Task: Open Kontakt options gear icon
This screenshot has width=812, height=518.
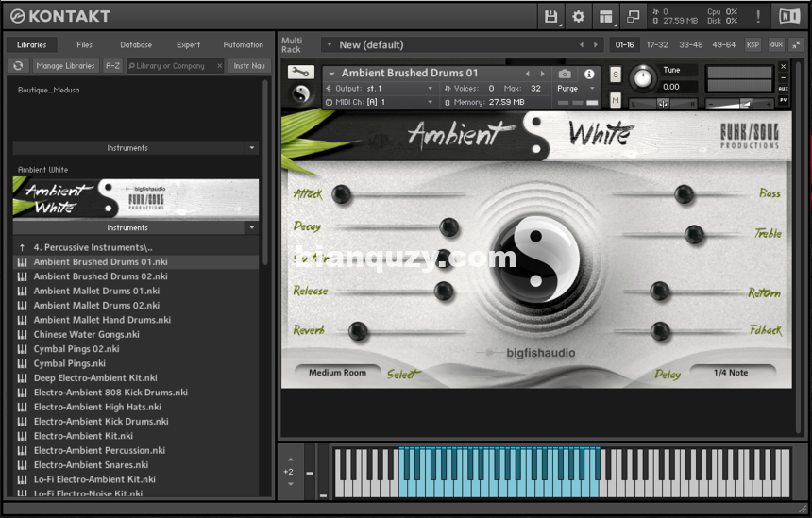Action: click(x=578, y=17)
